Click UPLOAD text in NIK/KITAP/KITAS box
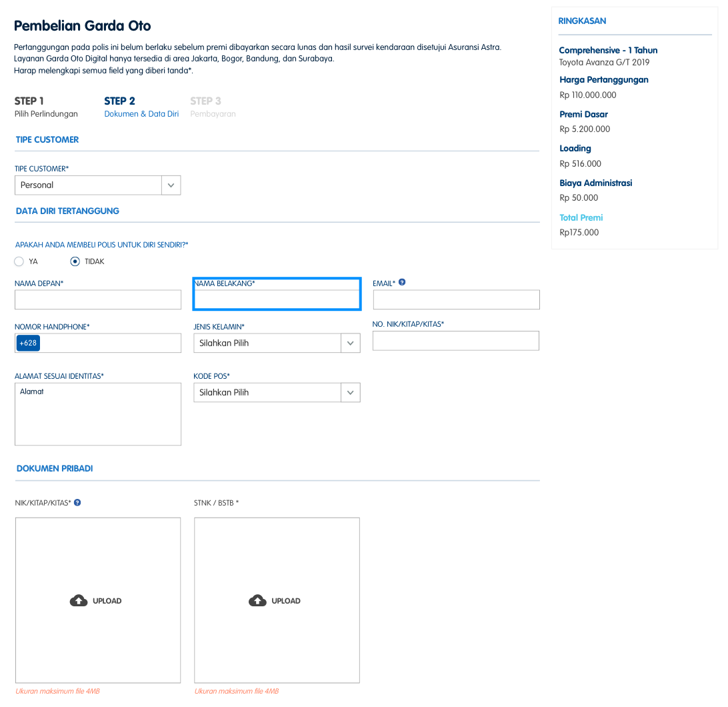The image size is (728, 707). coord(107,601)
